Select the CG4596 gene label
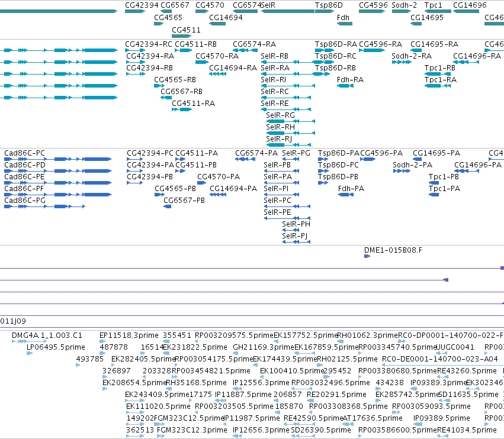 pyautogui.click(x=373, y=5)
